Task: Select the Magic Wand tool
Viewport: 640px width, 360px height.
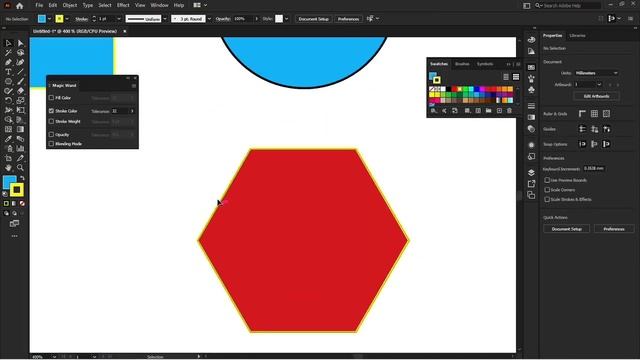Action: (x=8, y=53)
